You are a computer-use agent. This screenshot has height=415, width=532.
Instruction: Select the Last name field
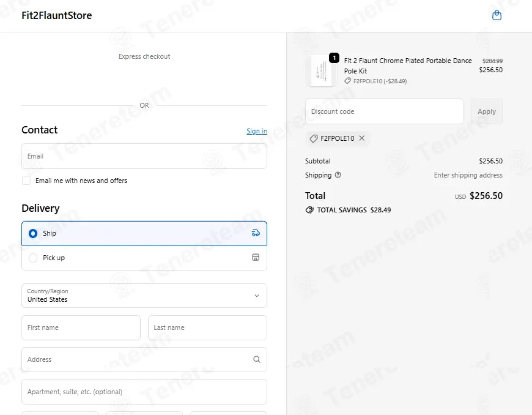click(x=207, y=327)
